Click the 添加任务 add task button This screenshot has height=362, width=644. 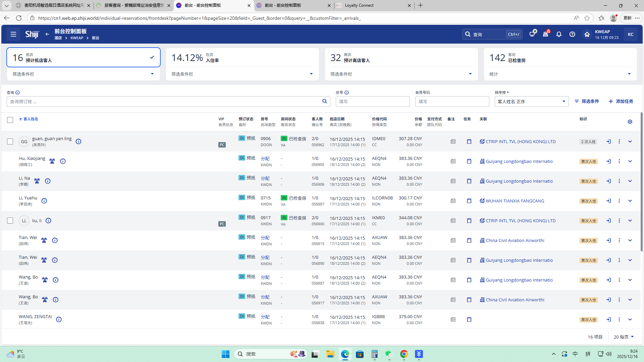[621, 101]
